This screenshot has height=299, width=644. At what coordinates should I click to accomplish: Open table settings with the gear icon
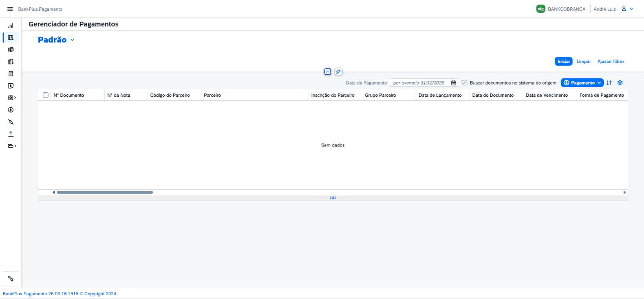(x=620, y=83)
